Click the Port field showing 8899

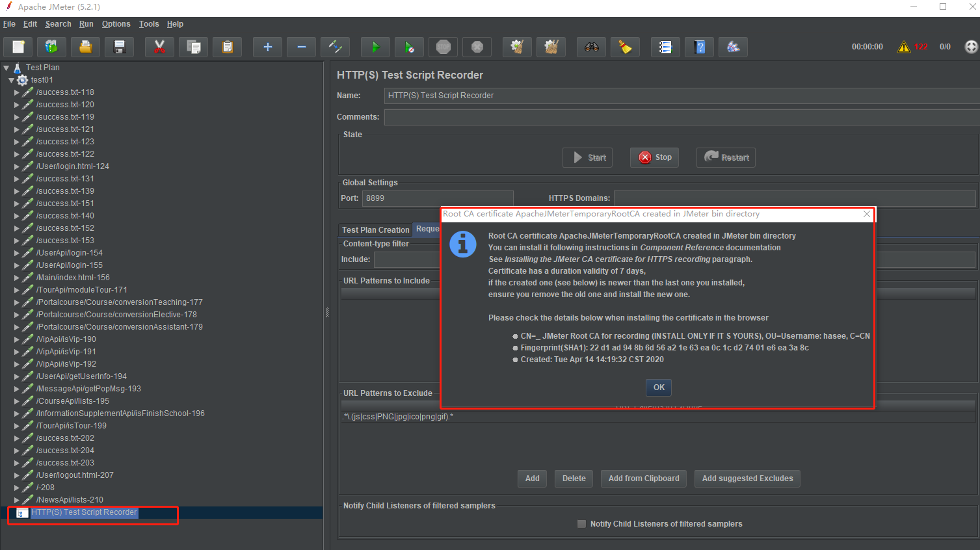tap(438, 198)
